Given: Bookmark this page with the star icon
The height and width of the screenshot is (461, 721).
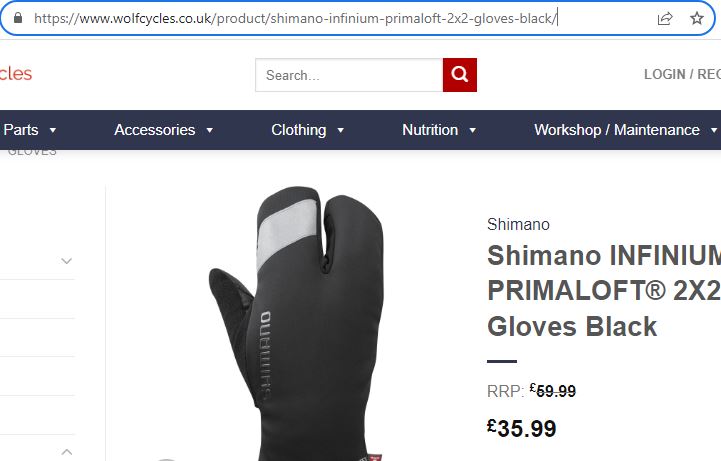Looking at the screenshot, I should click(x=697, y=18).
